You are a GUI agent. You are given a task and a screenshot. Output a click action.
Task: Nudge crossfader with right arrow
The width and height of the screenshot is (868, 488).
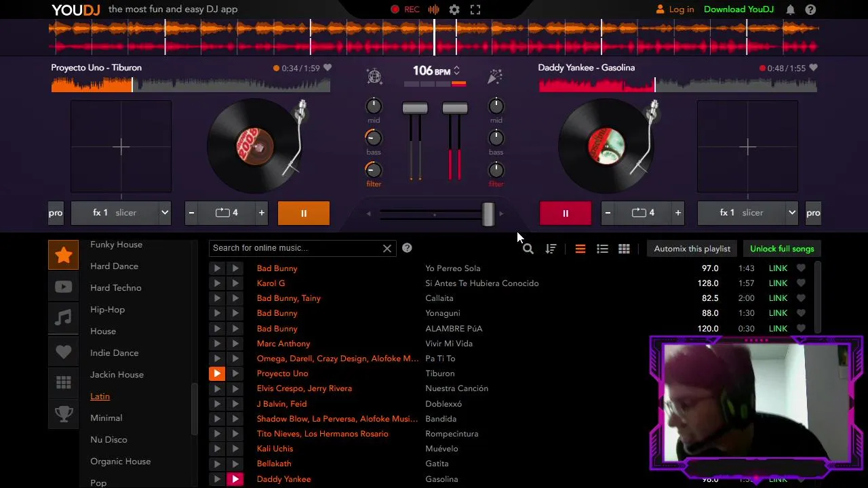[x=501, y=214]
